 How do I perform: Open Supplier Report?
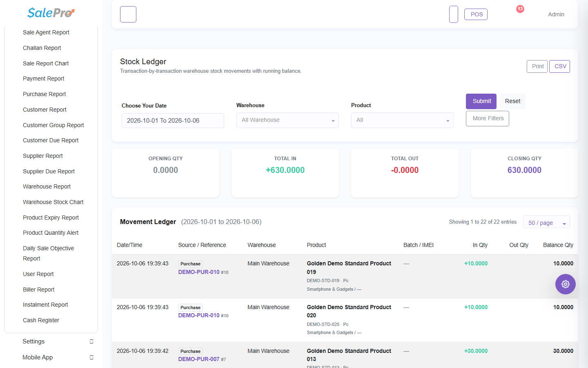click(x=43, y=156)
